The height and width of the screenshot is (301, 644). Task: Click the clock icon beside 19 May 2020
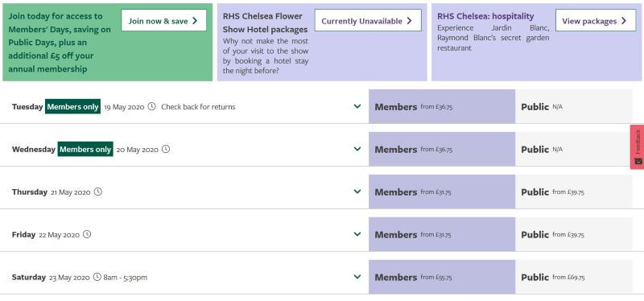[151, 106]
